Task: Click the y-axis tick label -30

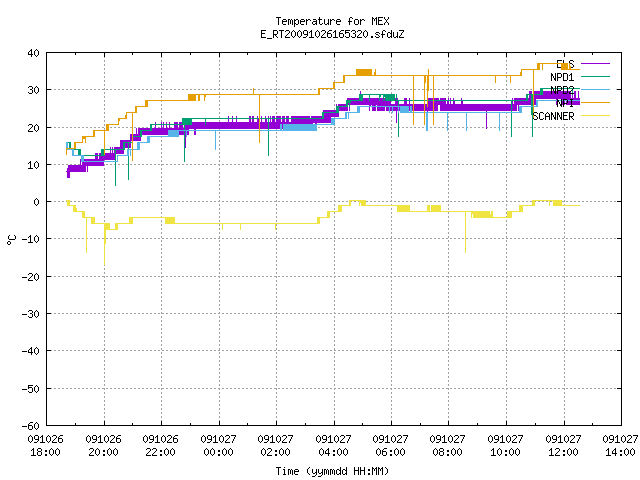Action: pyautogui.click(x=31, y=314)
